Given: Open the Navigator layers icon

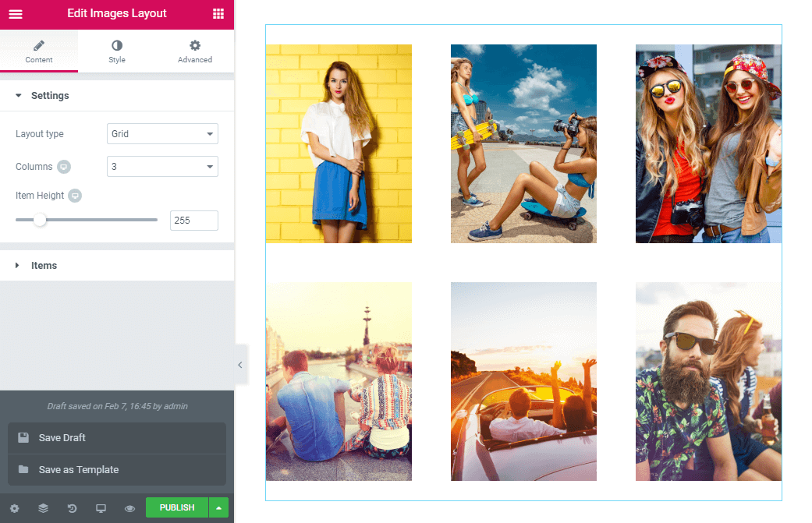Looking at the screenshot, I should (x=43, y=508).
